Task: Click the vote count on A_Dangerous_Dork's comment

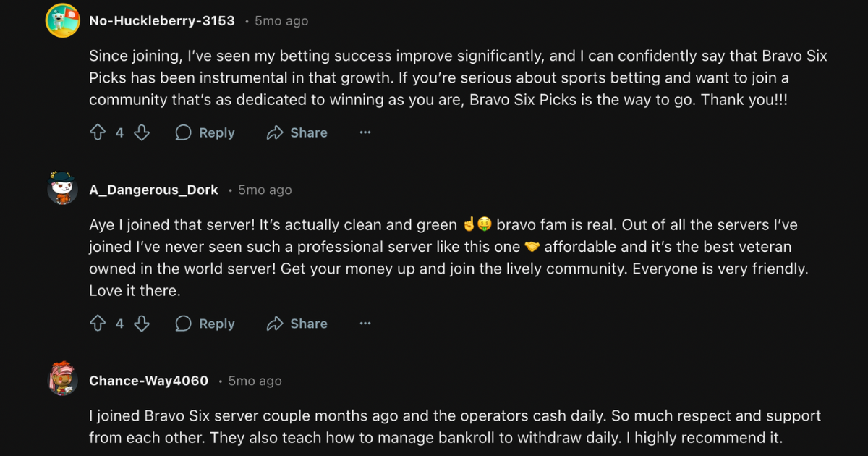Action: (x=119, y=324)
